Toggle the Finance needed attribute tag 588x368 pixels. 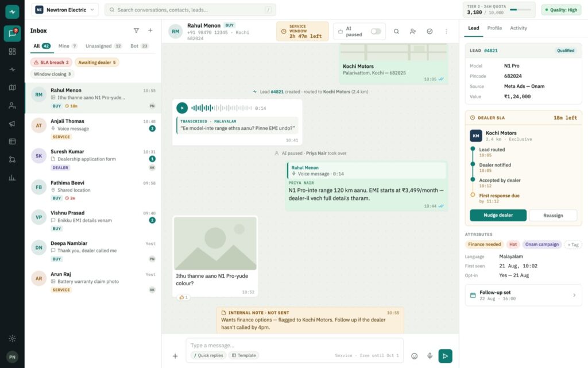tap(484, 244)
